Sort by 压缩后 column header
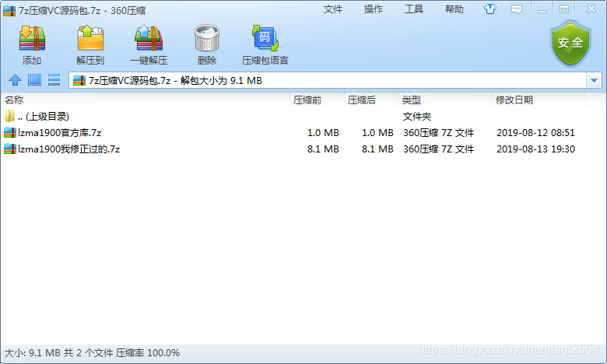607x364 pixels. point(372,100)
